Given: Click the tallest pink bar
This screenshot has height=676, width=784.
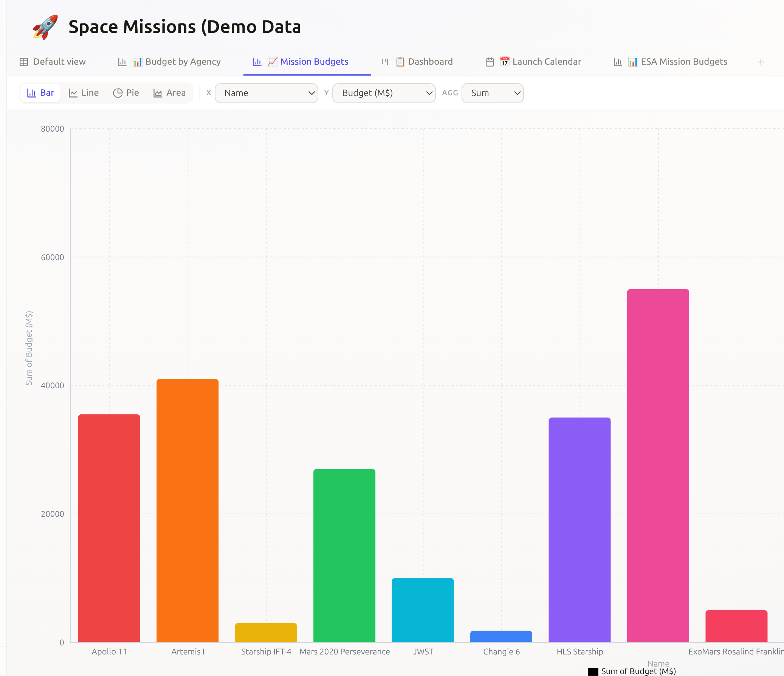Looking at the screenshot, I should pos(658,465).
